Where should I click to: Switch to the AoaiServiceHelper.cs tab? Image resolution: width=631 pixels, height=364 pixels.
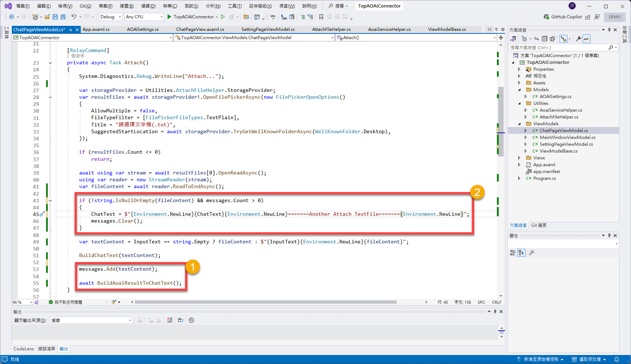click(x=389, y=29)
